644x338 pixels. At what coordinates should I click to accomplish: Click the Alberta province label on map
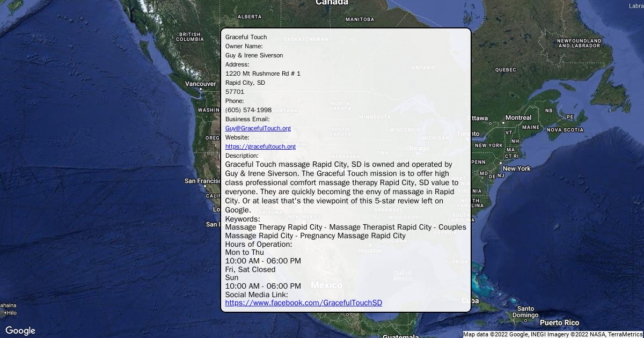click(250, 17)
